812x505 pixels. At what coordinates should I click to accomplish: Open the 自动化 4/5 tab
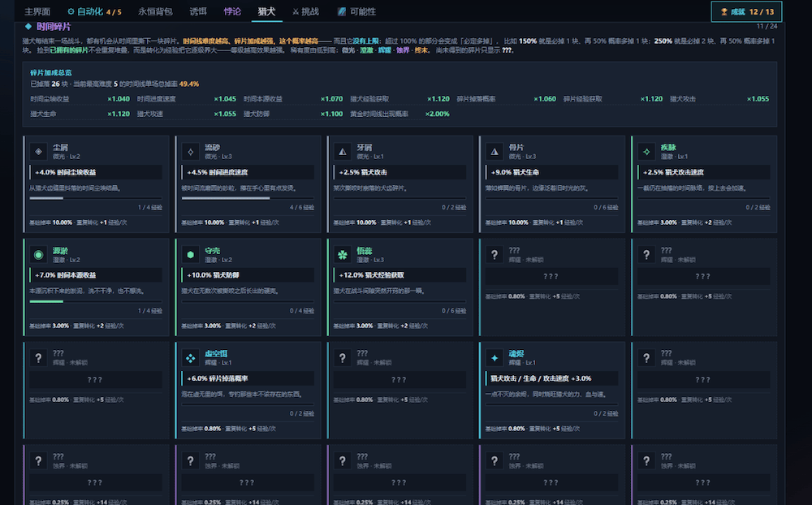pos(94,11)
